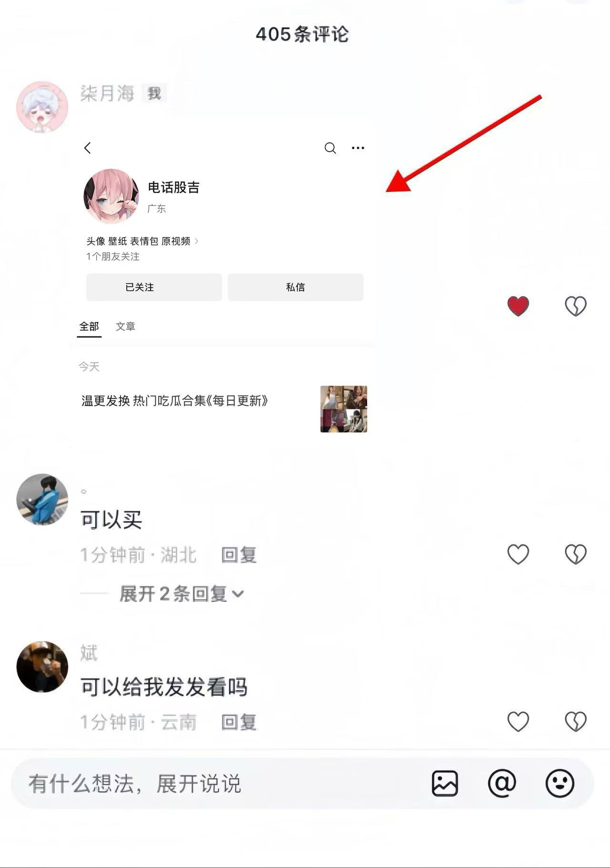
Task: Dislike the 可以买 comment with broken heart
Action: pyautogui.click(x=575, y=555)
